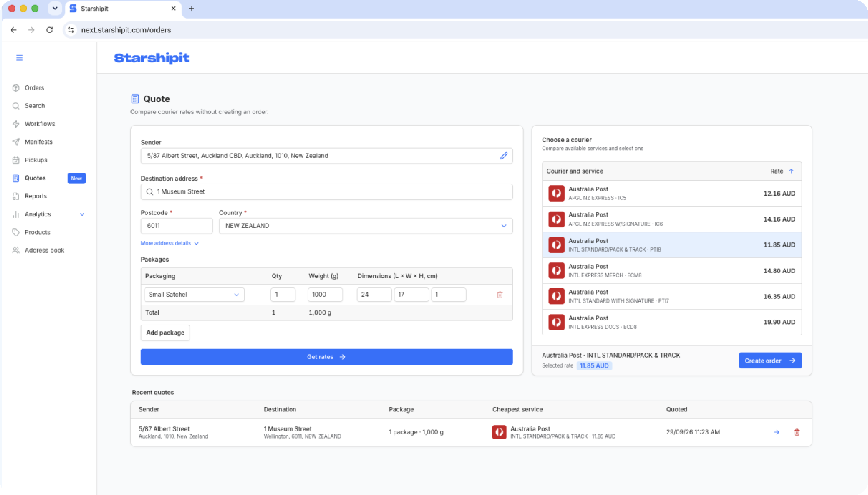Select INTL EXPRESS MERCH ECM8 rate

(x=672, y=271)
